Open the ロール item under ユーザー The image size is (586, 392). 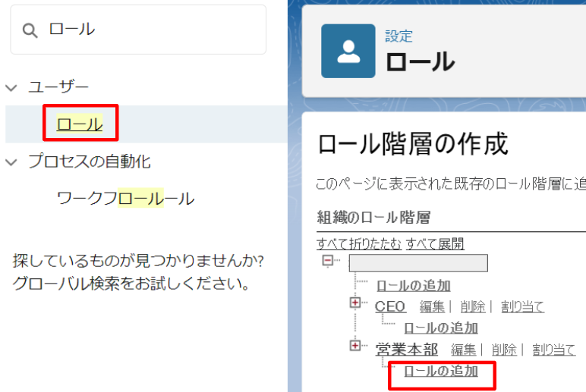pyautogui.click(x=80, y=124)
